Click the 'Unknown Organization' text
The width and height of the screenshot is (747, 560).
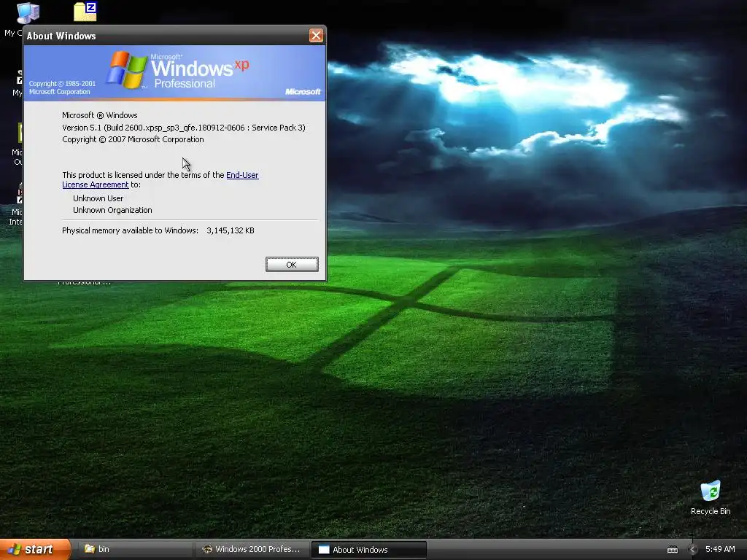click(x=112, y=210)
